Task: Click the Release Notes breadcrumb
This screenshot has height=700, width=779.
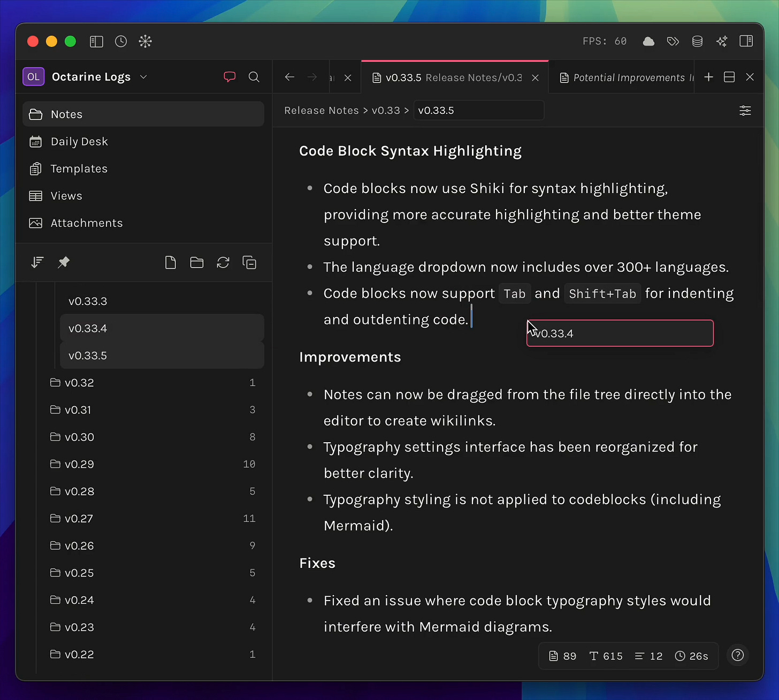Action: pos(322,111)
